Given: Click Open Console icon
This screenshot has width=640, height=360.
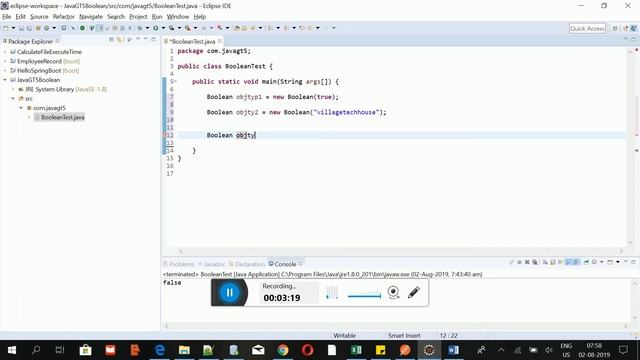Looking at the screenshot, I should (610, 262).
